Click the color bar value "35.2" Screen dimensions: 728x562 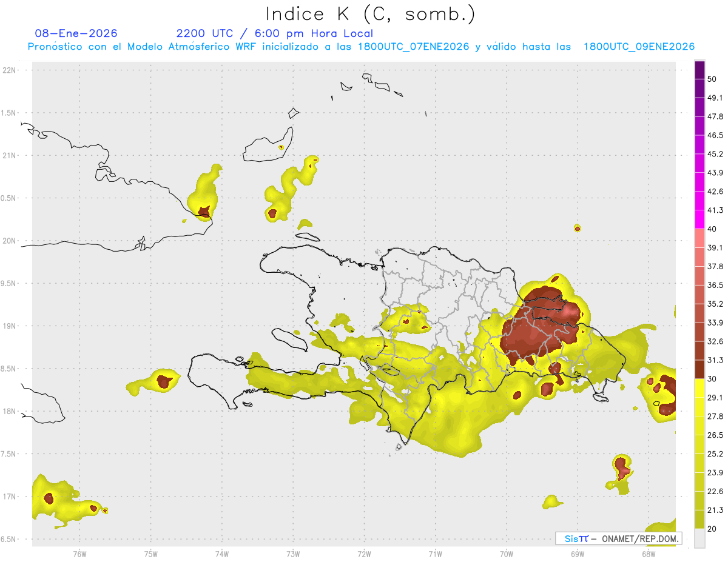715,304
